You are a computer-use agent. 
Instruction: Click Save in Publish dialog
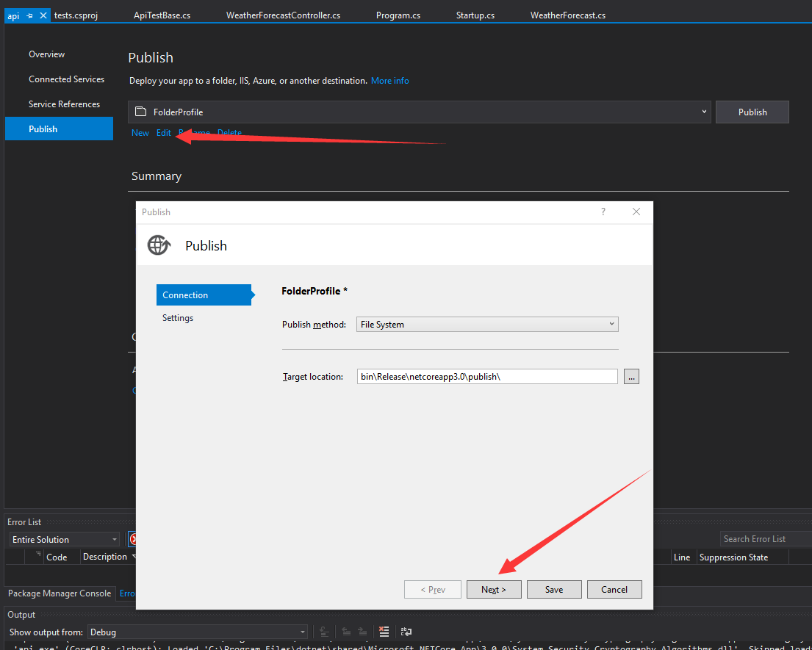click(x=554, y=590)
